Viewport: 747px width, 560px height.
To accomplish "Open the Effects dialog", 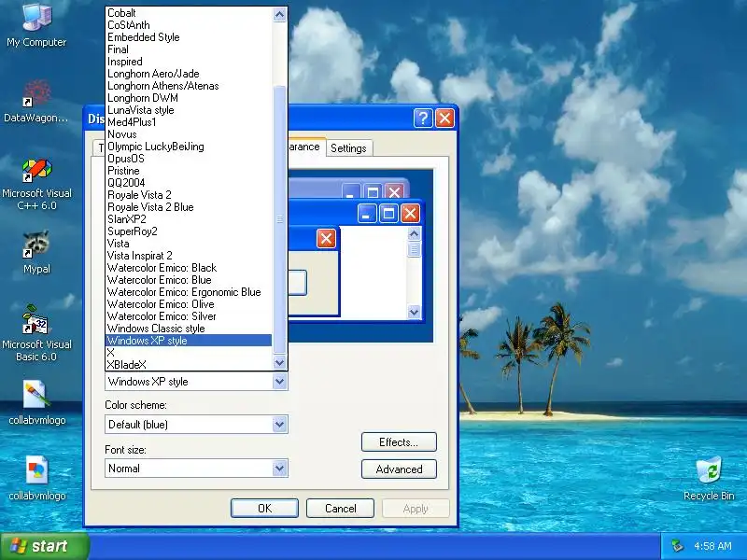I will 399,441.
